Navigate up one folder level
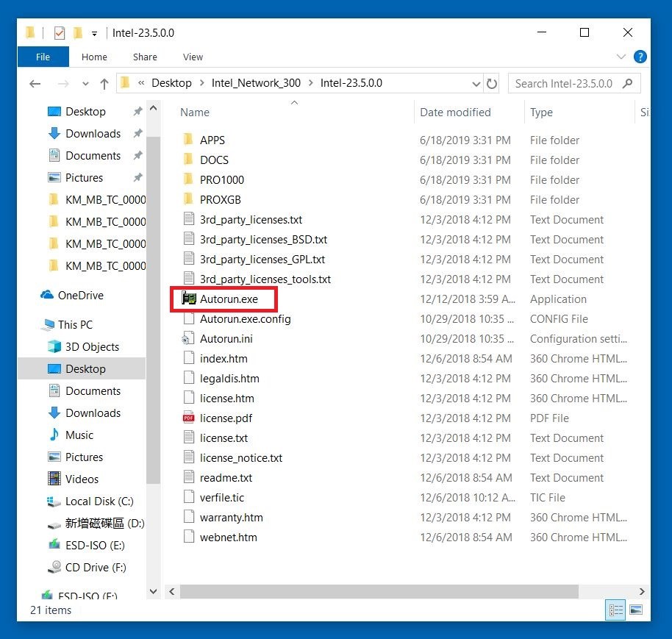This screenshot has width=672, height=639. [x=104, y=84]
